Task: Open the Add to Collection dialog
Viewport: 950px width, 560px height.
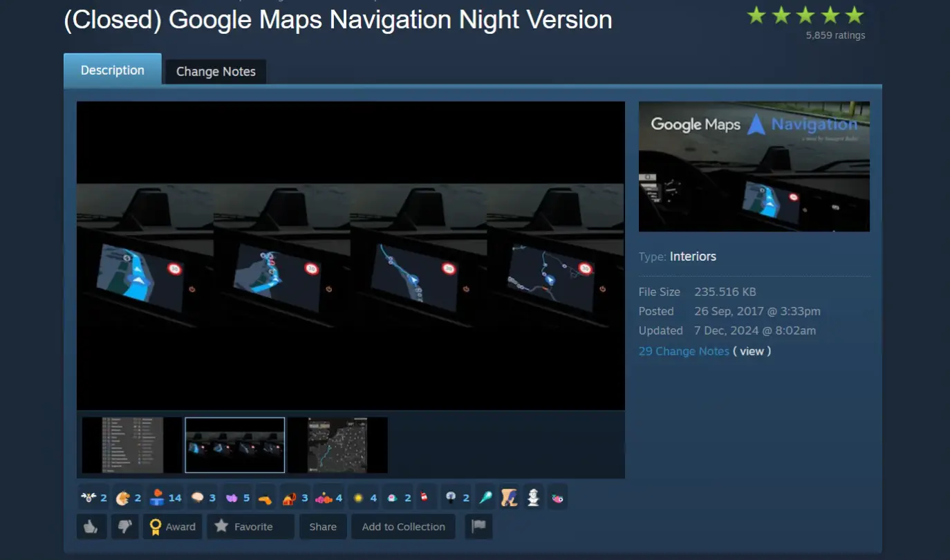Action: coord(404,527)
